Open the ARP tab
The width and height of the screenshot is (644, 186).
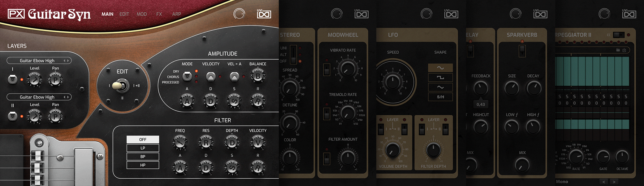176,14
